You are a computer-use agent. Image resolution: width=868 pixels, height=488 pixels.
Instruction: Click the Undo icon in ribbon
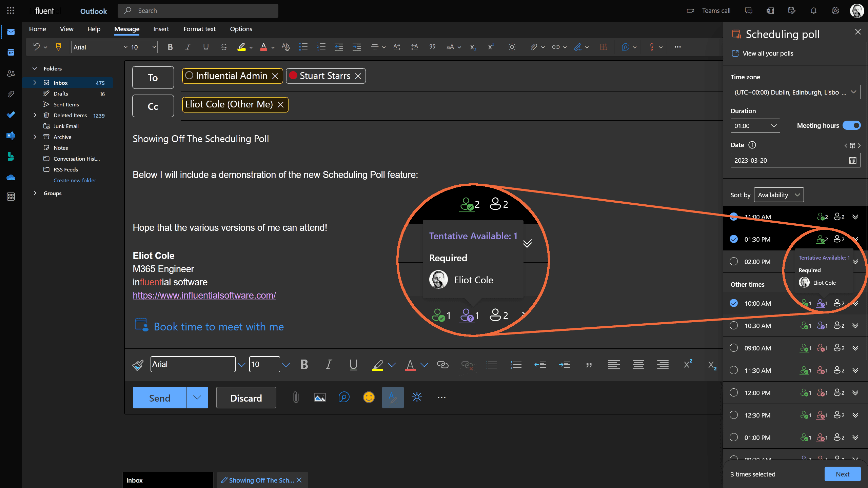coord(36,47)
